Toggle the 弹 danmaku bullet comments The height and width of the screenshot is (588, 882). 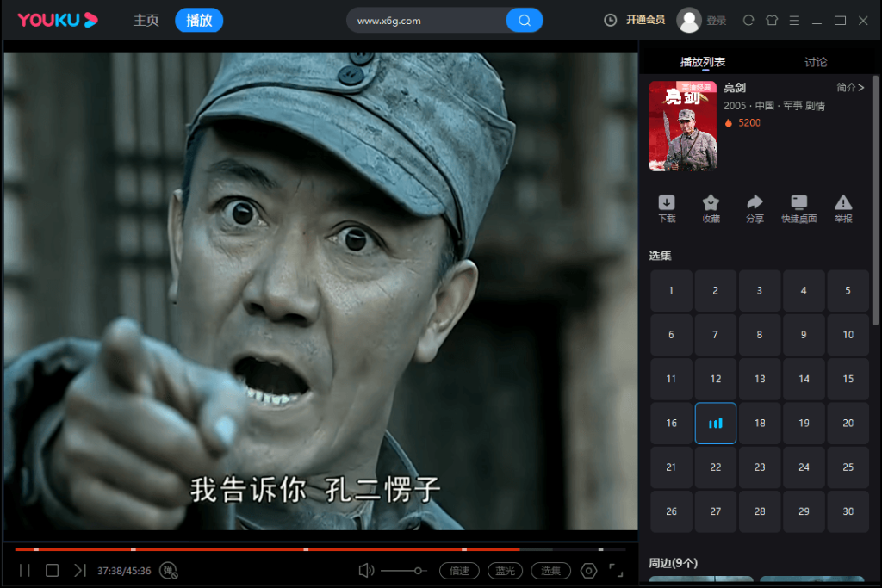[x=169, y=570]
